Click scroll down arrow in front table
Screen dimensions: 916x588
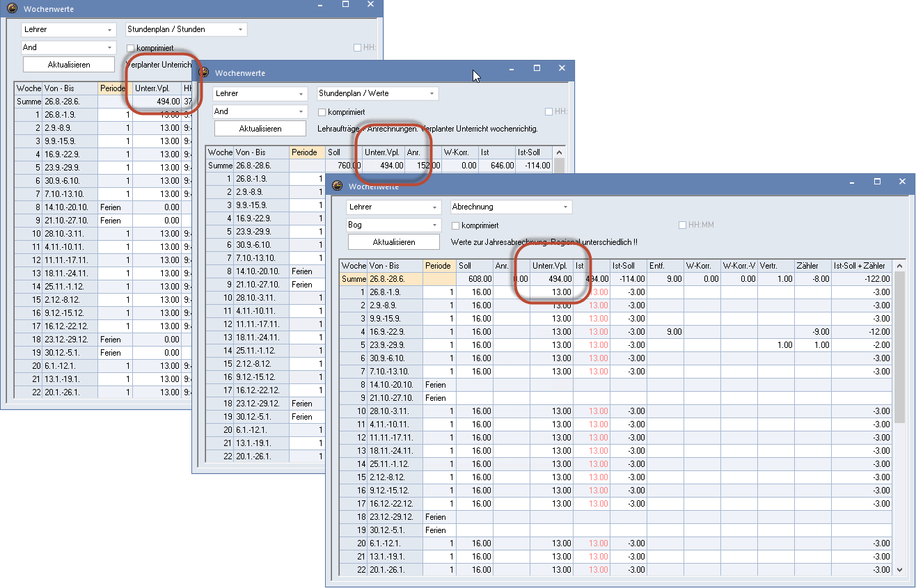pyautogui.click(x=899, y=569)
